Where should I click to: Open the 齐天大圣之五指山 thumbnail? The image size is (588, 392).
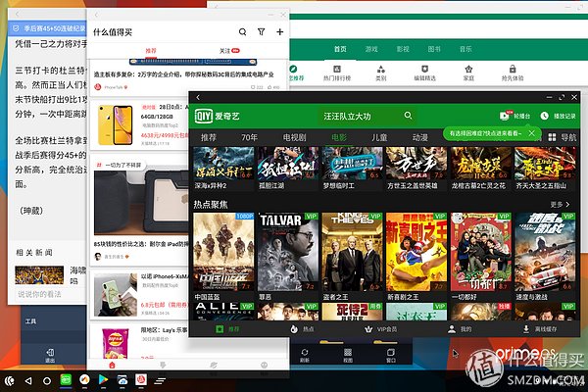tap(545, 164)
